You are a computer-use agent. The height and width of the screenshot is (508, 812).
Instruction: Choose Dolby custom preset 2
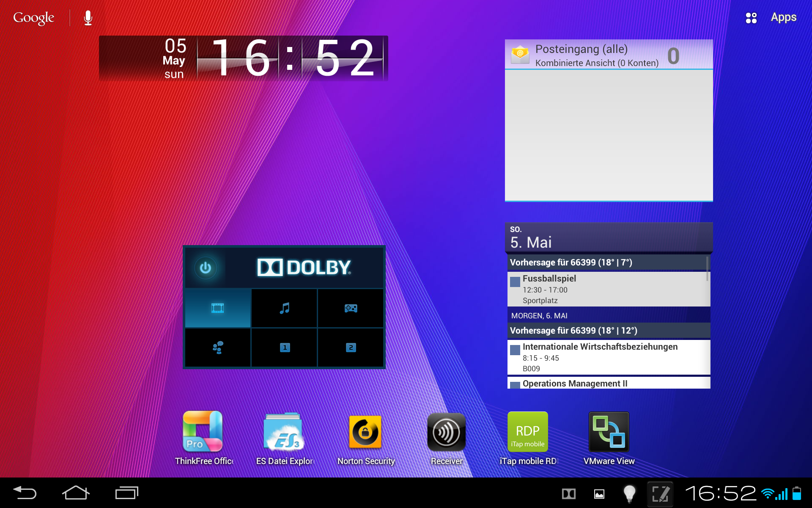click(351, 348)
